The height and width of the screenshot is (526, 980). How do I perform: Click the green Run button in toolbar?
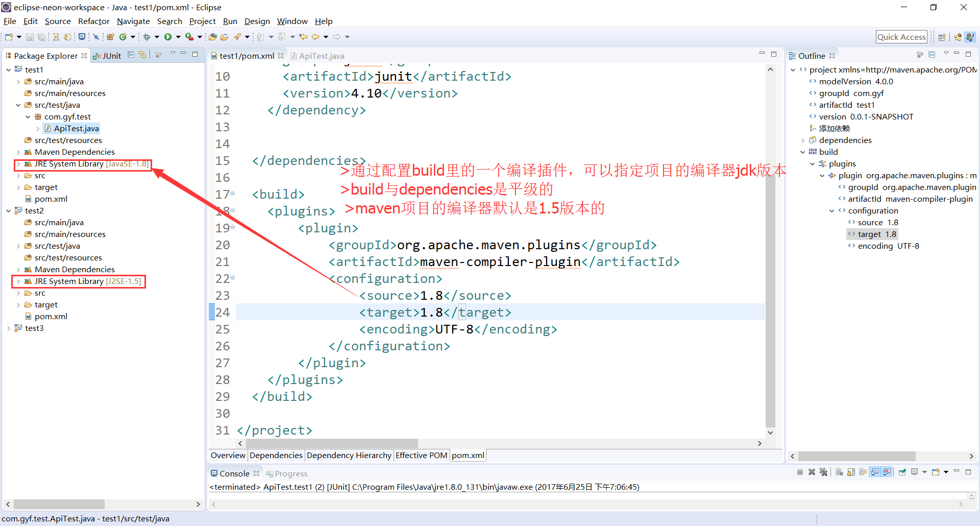point(168,37)
